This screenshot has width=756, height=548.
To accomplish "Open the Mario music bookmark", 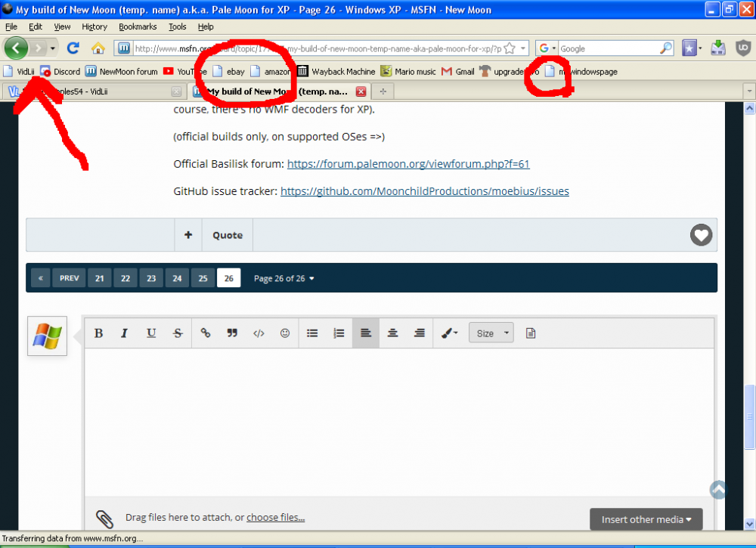I will point(408,71).
